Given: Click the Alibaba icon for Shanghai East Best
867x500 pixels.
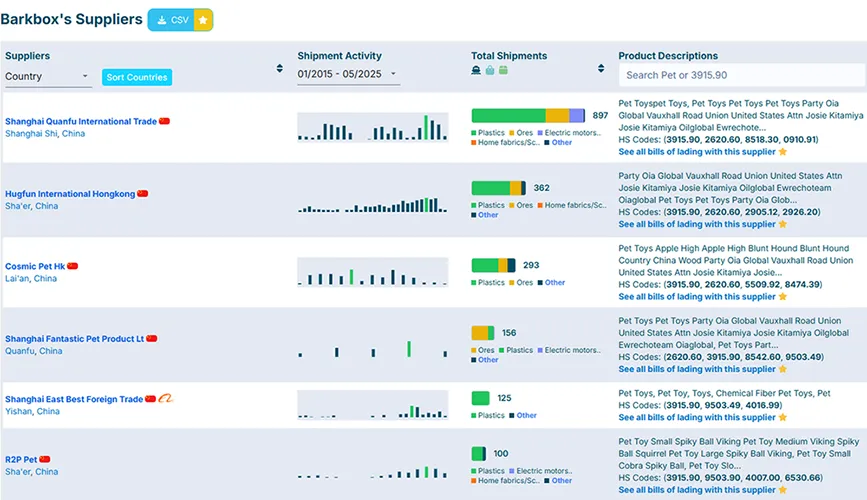Looking at the screenshot, I should [x=165, y=398].
